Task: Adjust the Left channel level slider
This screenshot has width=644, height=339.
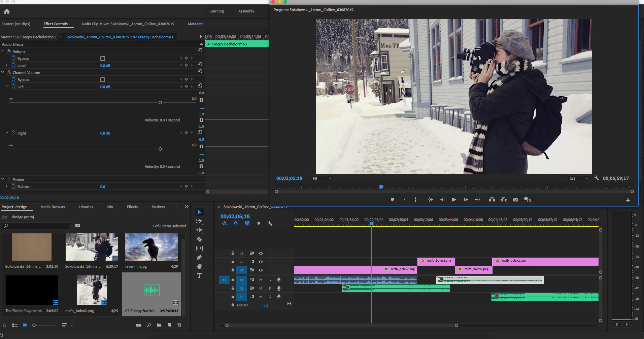Action: tap(160, 103)
